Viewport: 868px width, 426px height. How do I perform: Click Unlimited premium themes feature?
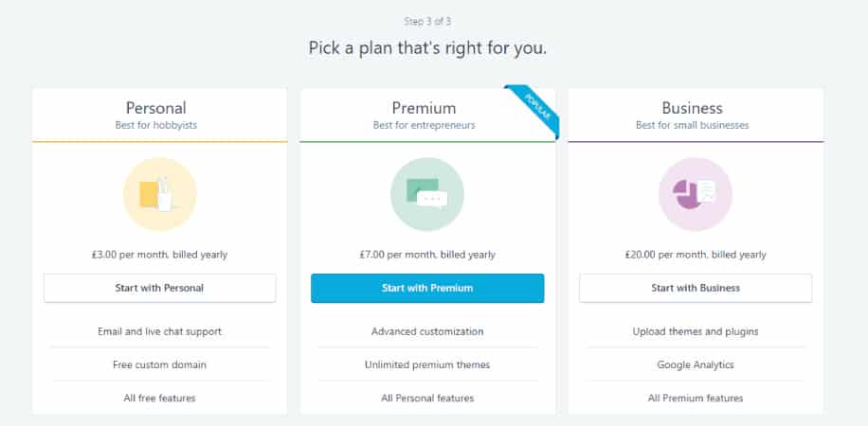pyautogui.click(x=427, y=364)
